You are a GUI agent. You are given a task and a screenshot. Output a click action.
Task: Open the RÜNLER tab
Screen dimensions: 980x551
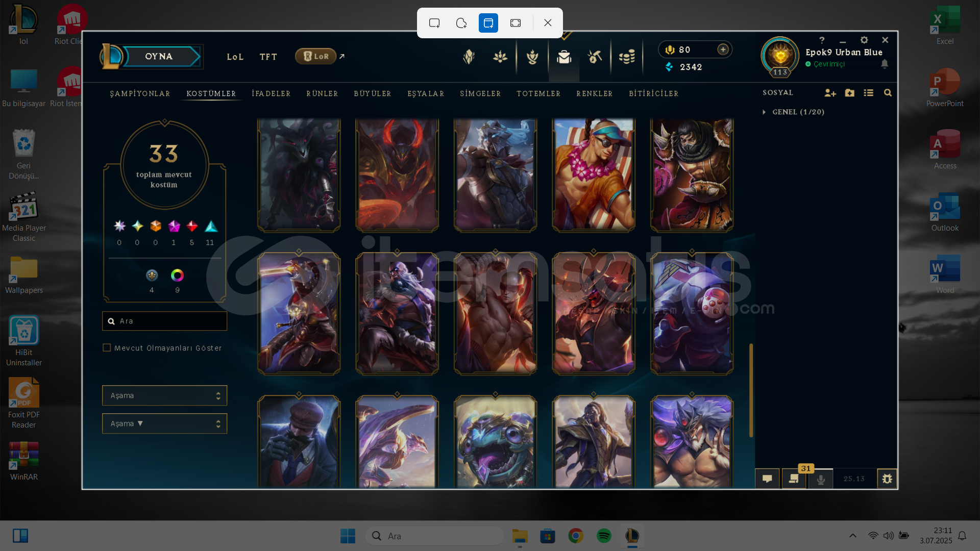[322, 93]
